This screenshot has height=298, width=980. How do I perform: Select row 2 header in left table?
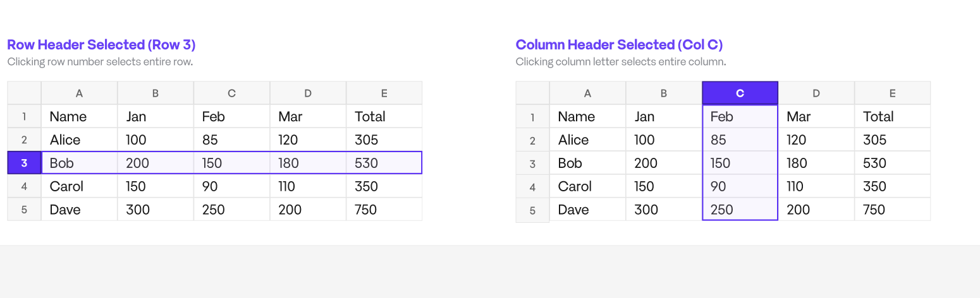24,140
